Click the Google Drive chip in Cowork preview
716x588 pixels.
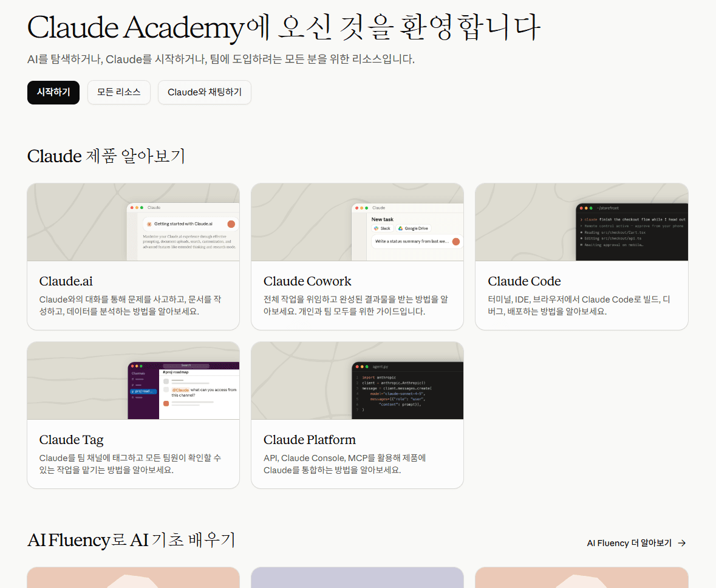[413, 228]
